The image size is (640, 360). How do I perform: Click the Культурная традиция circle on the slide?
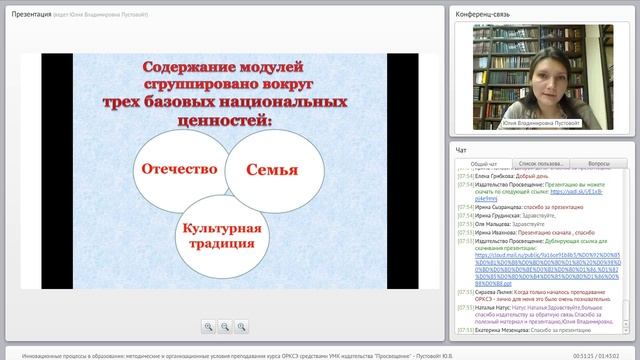(222, 237)
